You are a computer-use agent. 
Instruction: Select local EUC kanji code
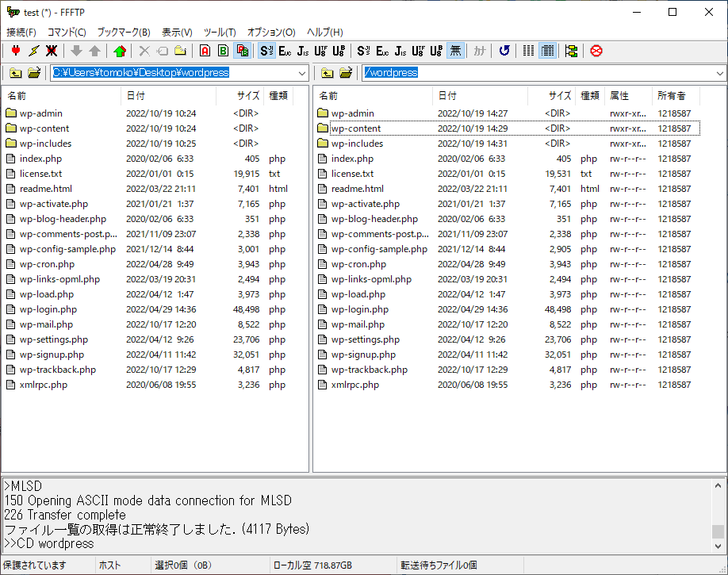click(382, 51)
